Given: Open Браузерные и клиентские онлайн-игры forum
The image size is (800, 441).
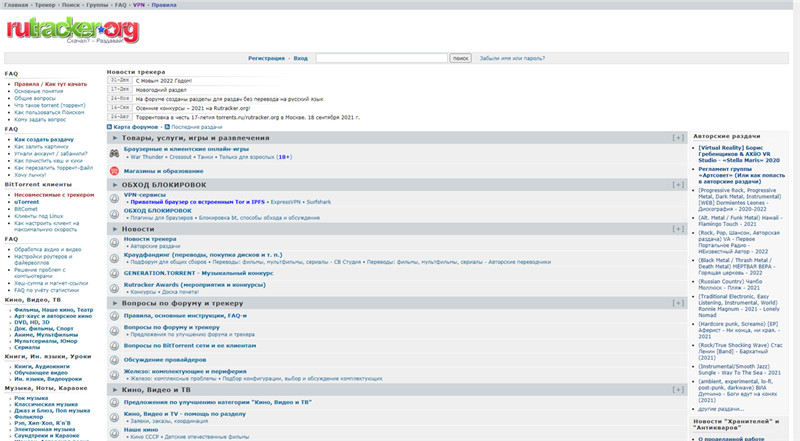Looking at the screenshot, I should pos(186,149).
